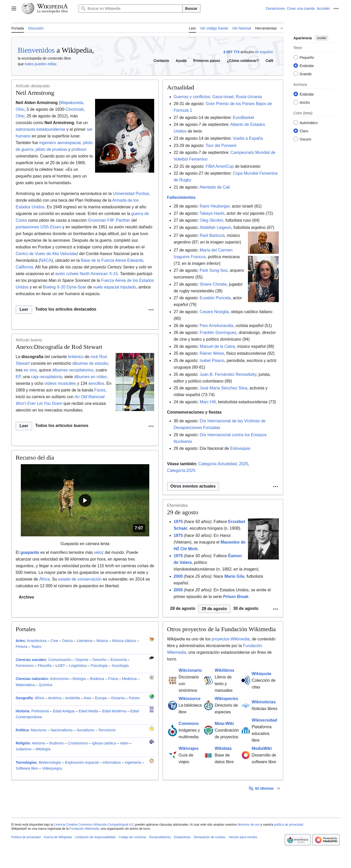Click the Tecnologías gear icon
This screenshot has width=351, height=868.
click(151, 761)
